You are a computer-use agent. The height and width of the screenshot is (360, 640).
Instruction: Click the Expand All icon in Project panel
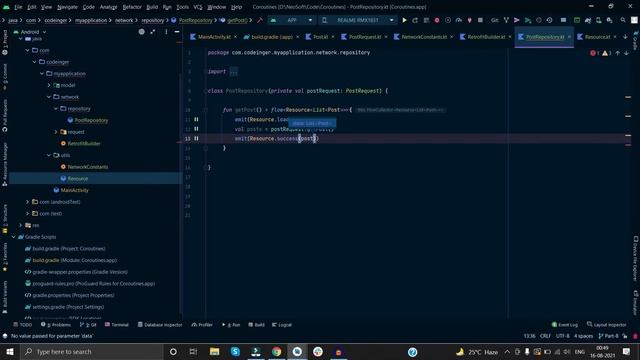coord(153,31)
